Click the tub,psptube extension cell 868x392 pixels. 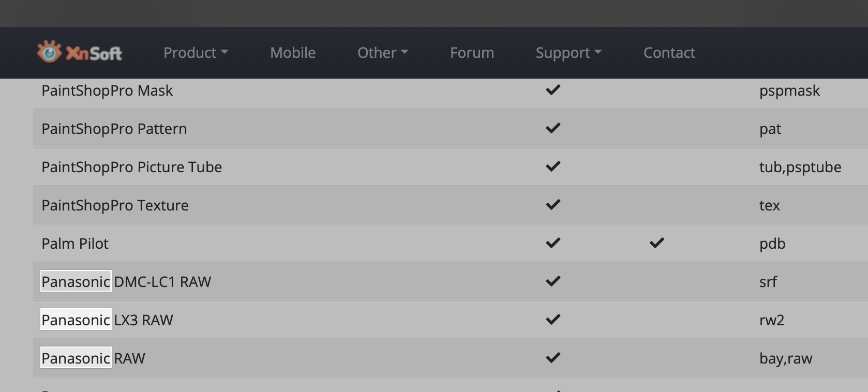(800, 167)
